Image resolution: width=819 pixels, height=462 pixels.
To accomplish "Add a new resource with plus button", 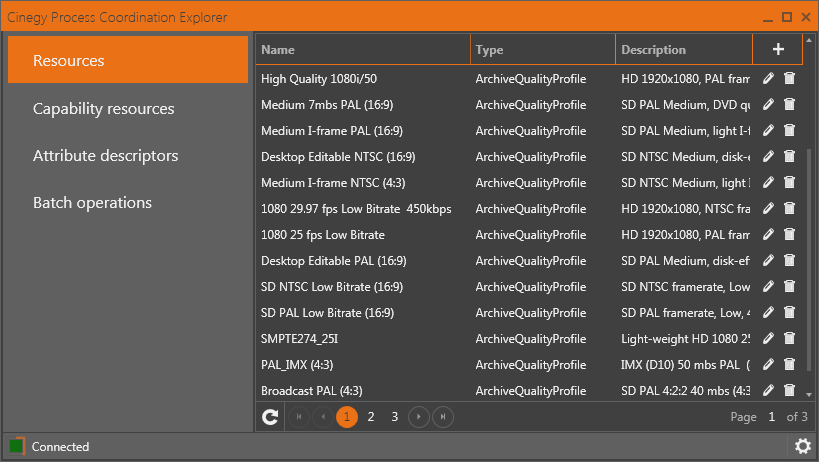I will (778, 49).
